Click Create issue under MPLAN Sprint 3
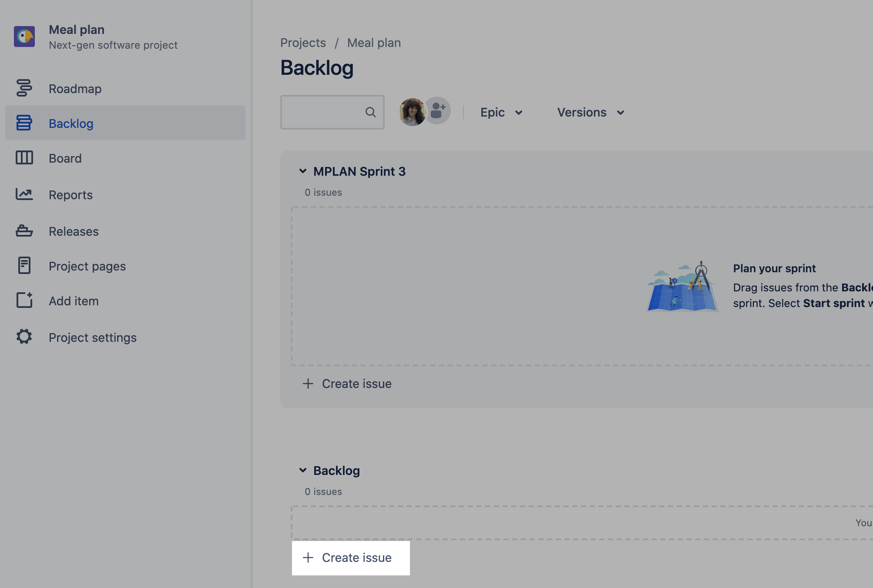This screenshot has height=588, width=873. (x=347, y=384)
